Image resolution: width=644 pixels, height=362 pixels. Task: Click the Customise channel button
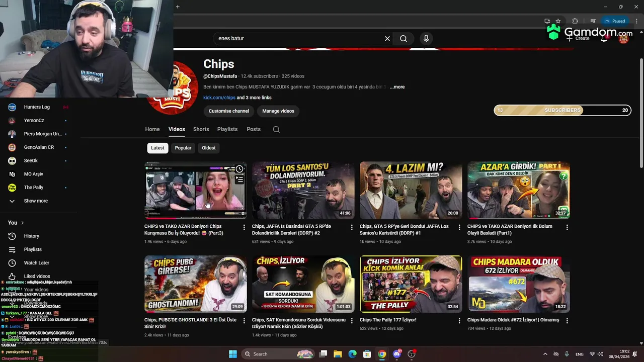point(229,111)
